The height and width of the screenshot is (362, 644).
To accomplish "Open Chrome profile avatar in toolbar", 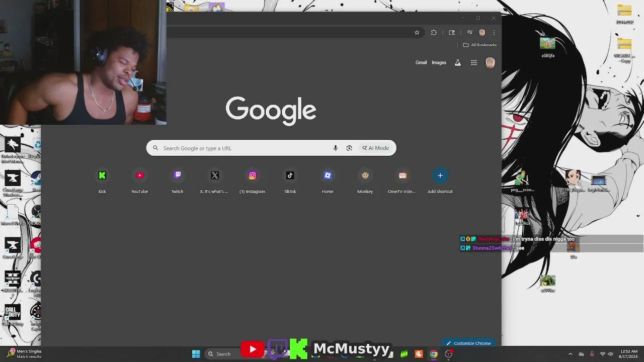I will [482, 33].
